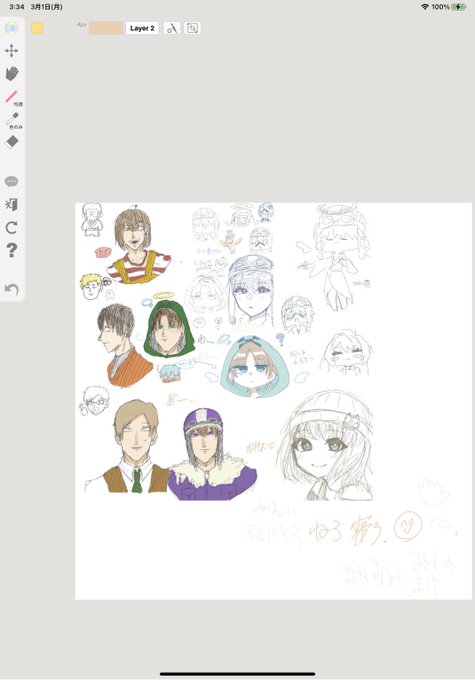Select the red pen drawing tool

[x=12, y=97]
